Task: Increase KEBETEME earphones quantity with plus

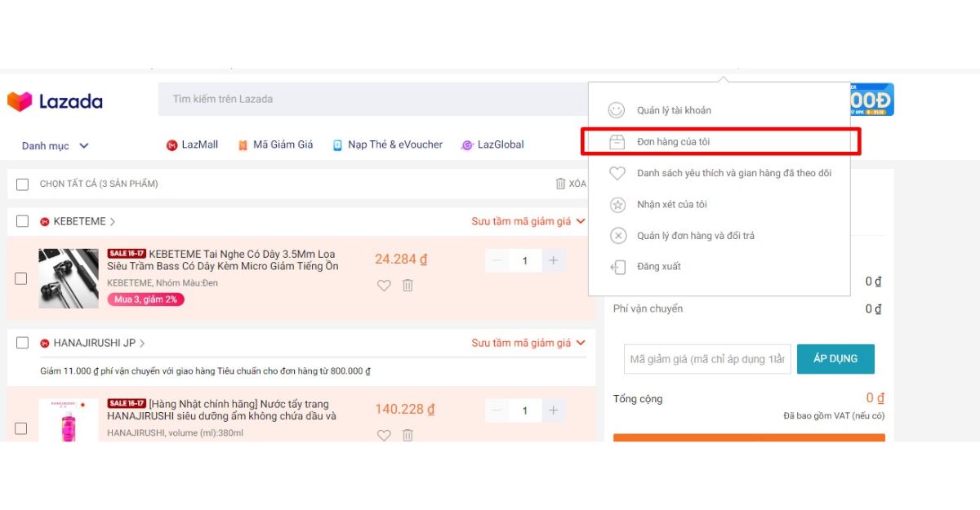Action: [553, 261]
